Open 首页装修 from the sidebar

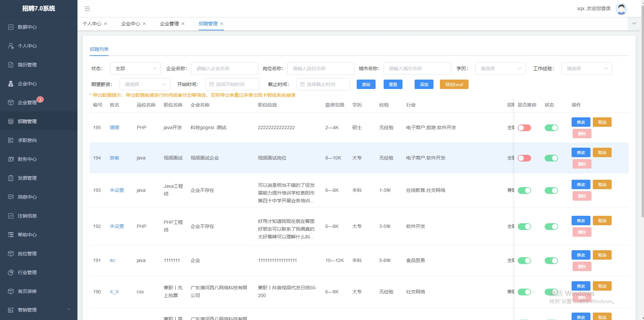pyautogui.click(x=28, y=291)
